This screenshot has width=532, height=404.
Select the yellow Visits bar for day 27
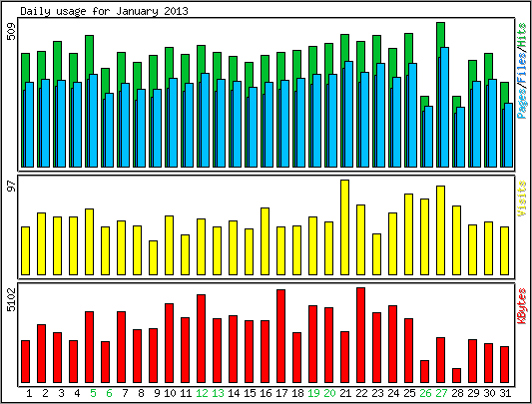440,230
